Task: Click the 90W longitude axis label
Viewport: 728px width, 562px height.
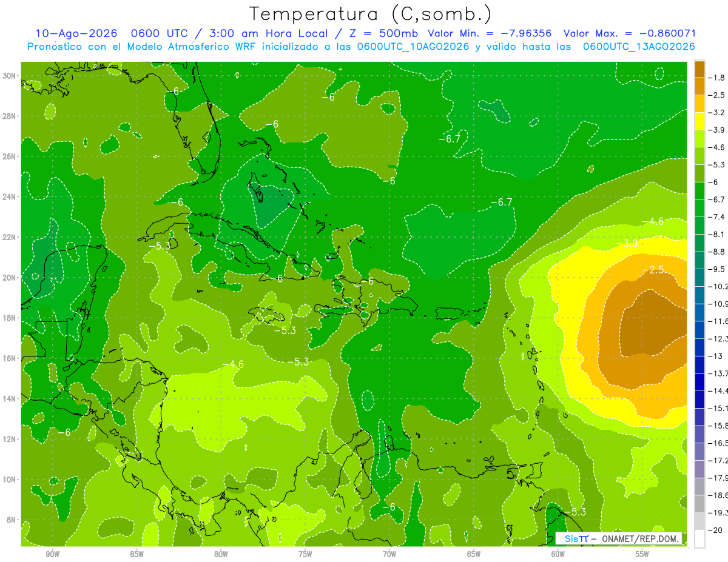Action: click(x=52, y=555)
